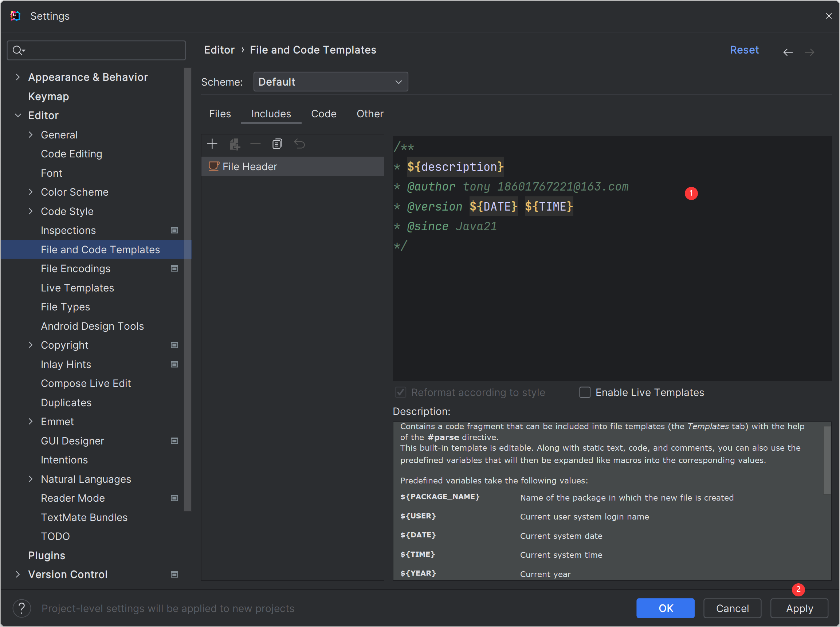The image size is (840, 627).
Task: Click the Cancel button
Action: coord(732,608)
